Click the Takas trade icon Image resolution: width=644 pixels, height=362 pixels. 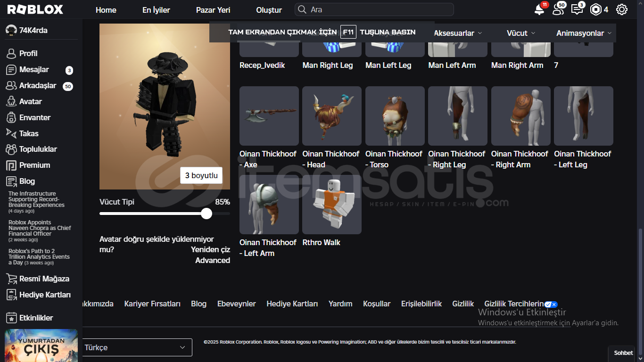[11, 133]
